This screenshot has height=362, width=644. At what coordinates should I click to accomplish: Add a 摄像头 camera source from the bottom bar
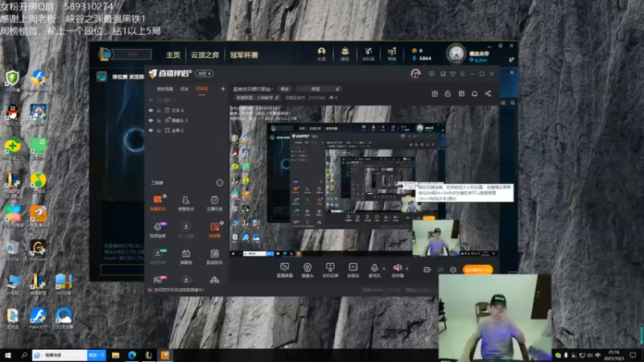(308, 270)
